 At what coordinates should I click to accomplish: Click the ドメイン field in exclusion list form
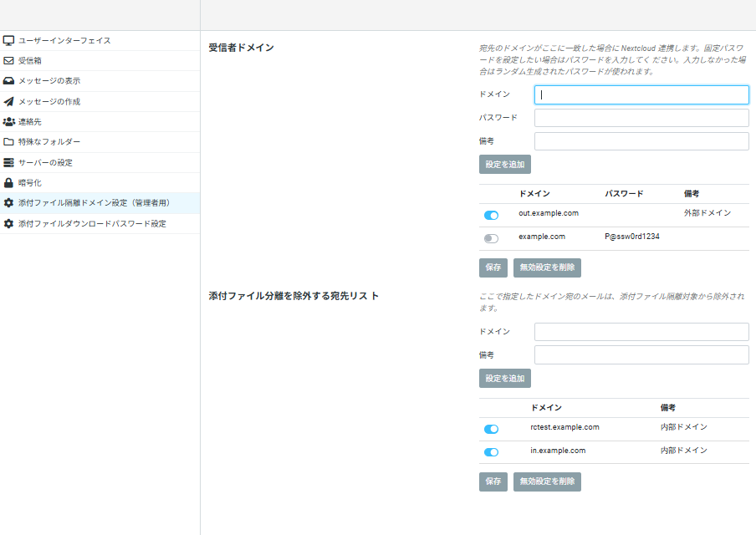coord(641,332)
